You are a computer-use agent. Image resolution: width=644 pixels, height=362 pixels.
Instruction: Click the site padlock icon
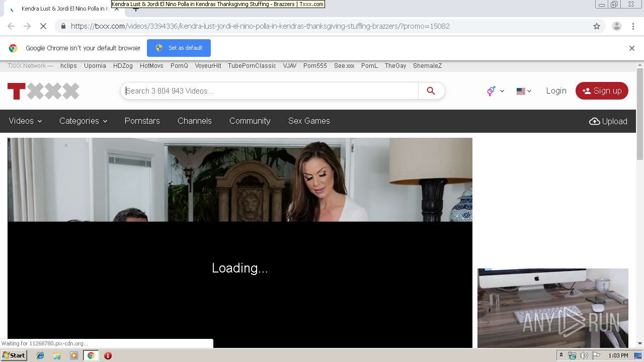tap(63, 26)
